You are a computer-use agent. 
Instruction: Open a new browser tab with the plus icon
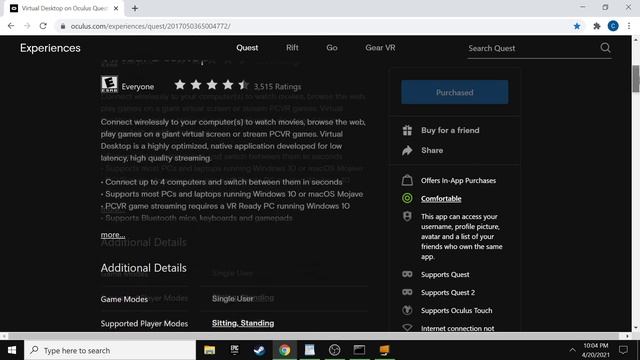[135, 8]
